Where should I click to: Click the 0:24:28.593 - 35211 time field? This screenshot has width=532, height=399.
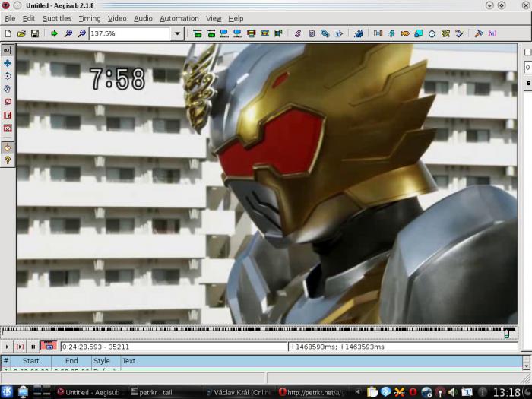click(174, 347)
